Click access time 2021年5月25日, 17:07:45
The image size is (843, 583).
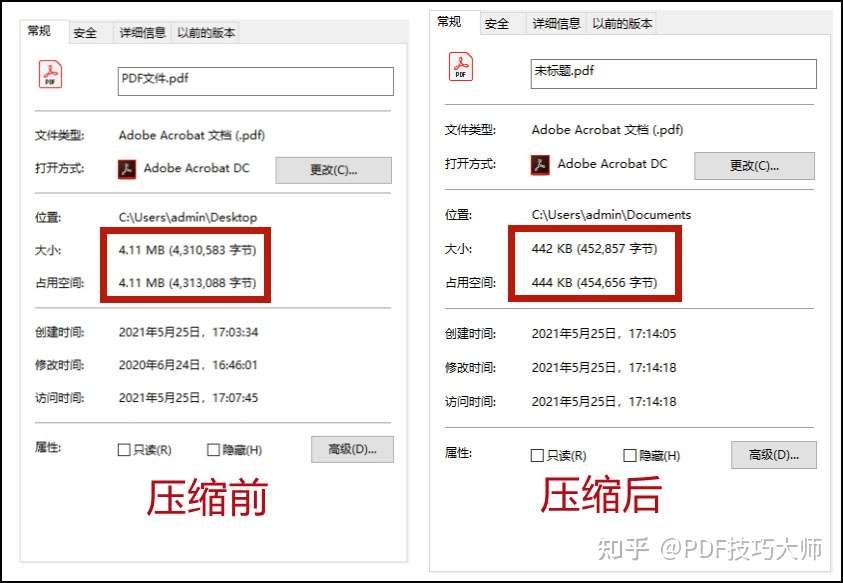[x=188, y=398]
